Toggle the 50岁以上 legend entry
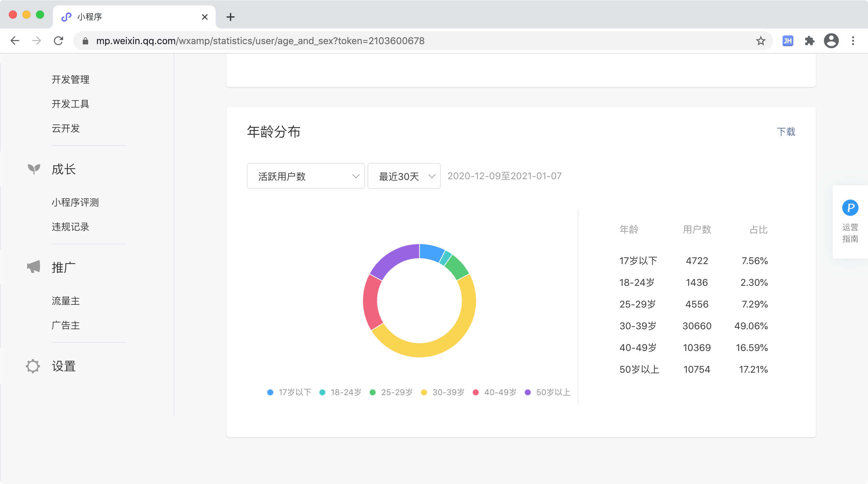Viewport: 868px width, 484px height. (x=547, y=392)
